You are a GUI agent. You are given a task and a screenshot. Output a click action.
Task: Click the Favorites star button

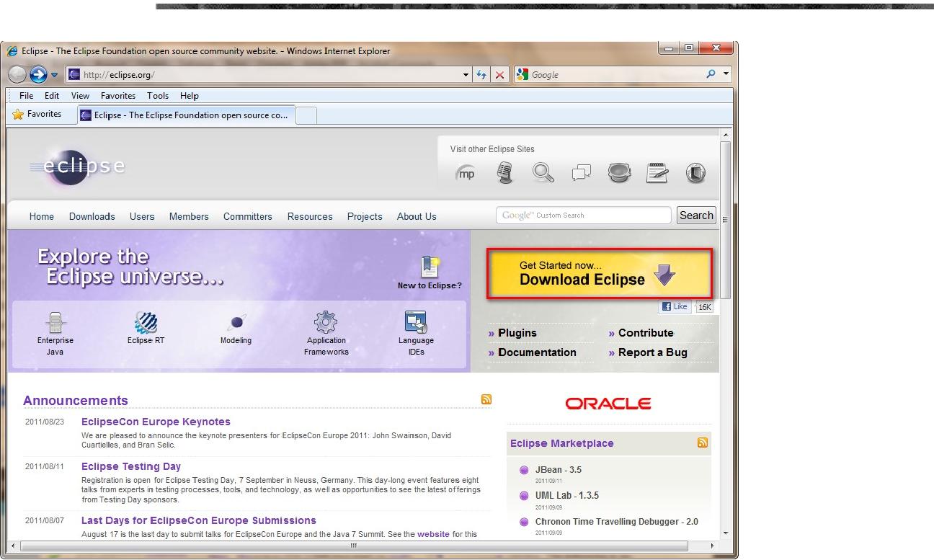(37, 114)
